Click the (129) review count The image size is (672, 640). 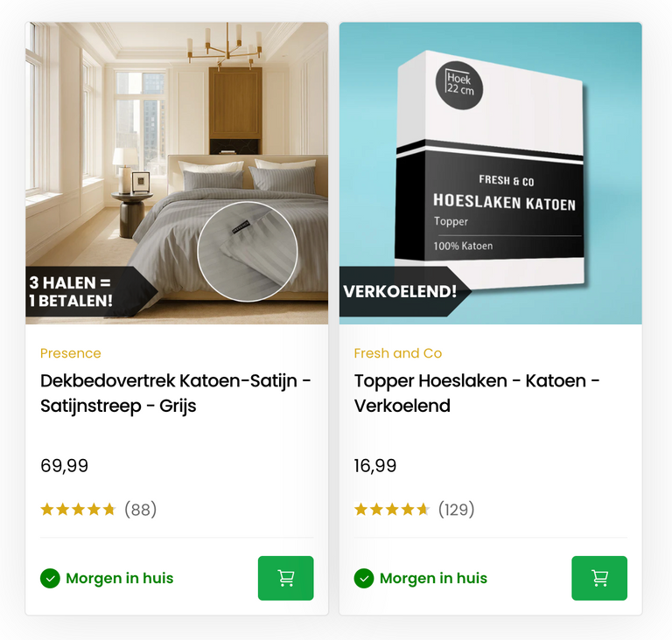click(457, 510)
